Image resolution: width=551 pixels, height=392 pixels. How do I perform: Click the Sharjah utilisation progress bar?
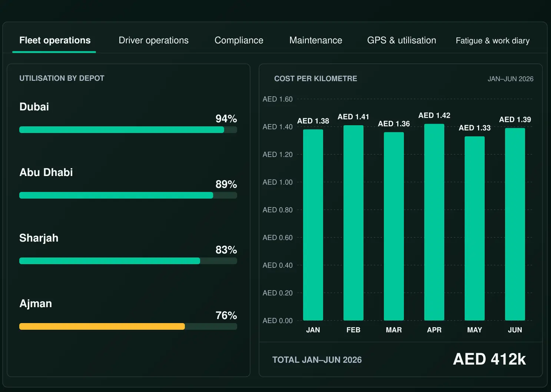pos(128,261)
